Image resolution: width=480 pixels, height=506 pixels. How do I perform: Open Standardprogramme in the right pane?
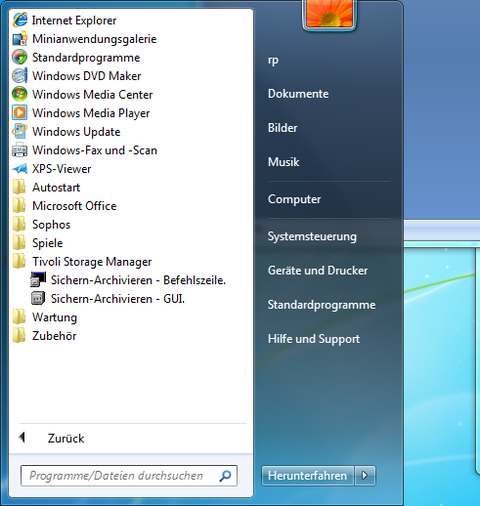[x=322, y=305]
